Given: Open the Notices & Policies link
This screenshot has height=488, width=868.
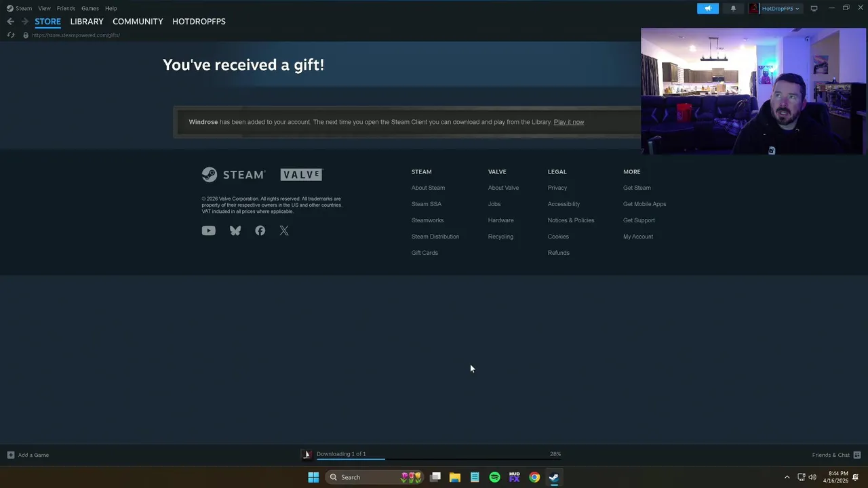Looking at the screenshot, I should coord(570,220).
